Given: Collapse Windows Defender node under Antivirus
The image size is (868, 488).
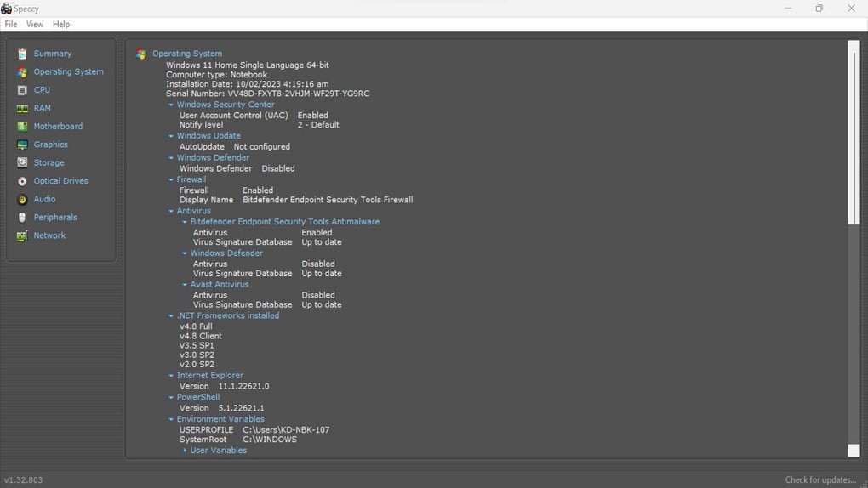Looking at the screenshot, I should [185, 253].
